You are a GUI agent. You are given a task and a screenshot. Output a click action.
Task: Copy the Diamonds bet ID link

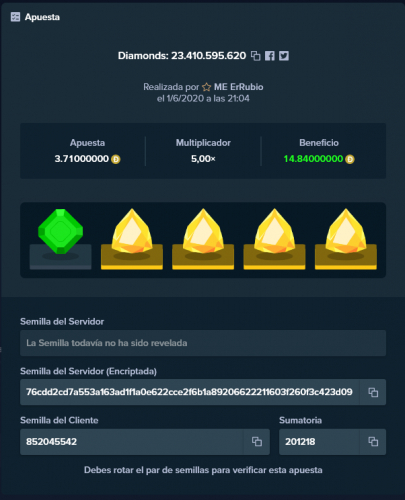tap(256, 56)
